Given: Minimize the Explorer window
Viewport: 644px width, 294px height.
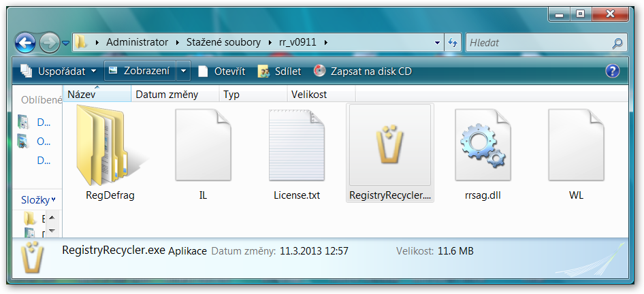Looking at the screenshot, I should point(559,14).
